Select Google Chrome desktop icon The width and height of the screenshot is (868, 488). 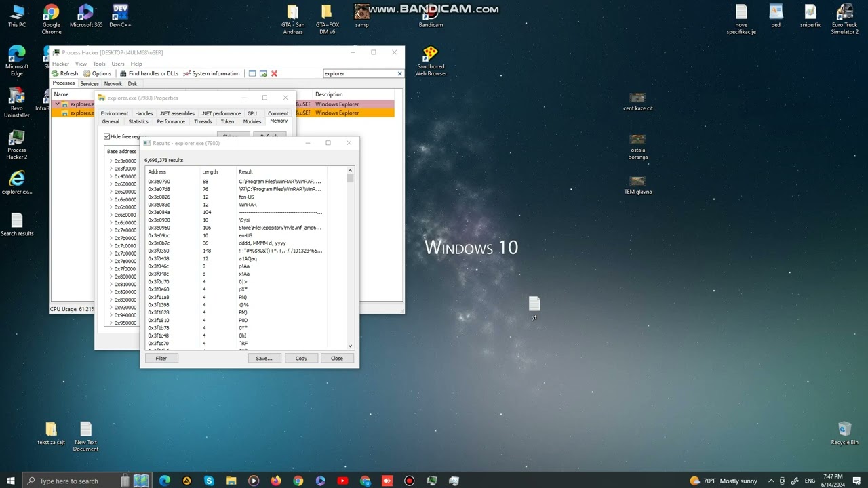pos(52,19)
